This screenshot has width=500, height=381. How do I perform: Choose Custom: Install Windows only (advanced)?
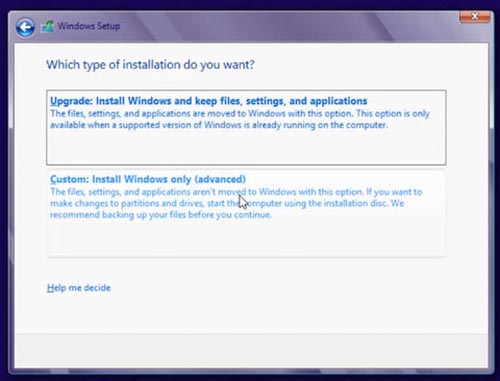(246, 213)
